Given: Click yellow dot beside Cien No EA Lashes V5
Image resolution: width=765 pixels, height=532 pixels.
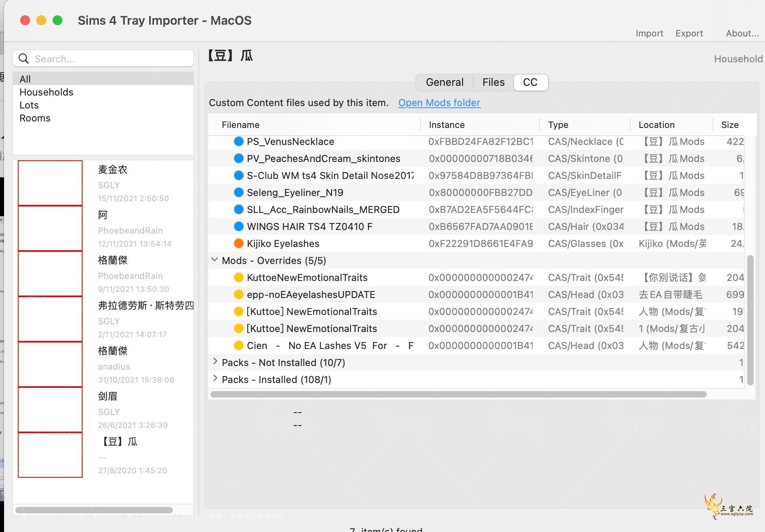Looking at the screenshot, I should point(239,345).
